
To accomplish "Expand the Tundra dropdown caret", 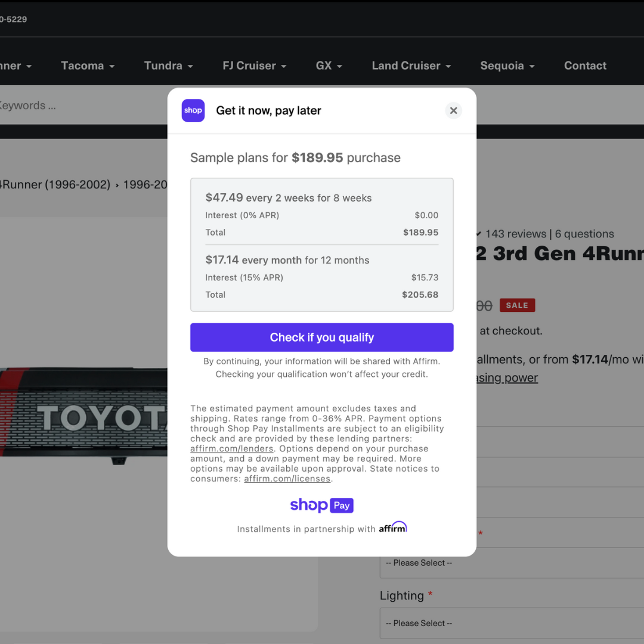I will click(190, 67).
